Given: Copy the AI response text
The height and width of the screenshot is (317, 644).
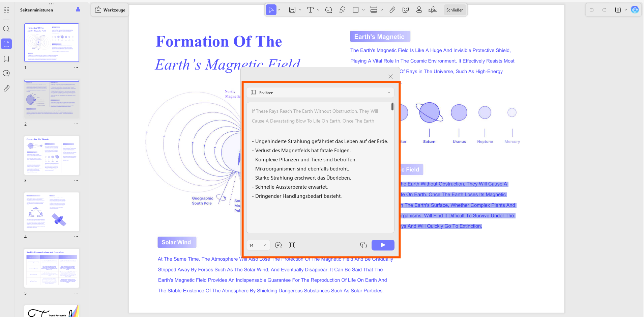Looking at the screenshot, I should [363, 245].
